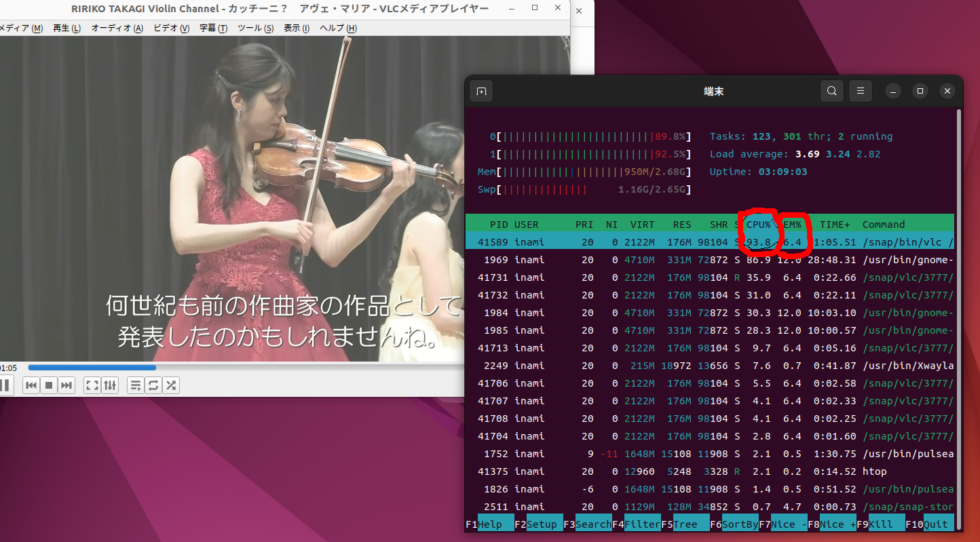Screen dimensions: 980x542
Task: Click F8 Nice + in htop
Action: [x=832, y=524]
